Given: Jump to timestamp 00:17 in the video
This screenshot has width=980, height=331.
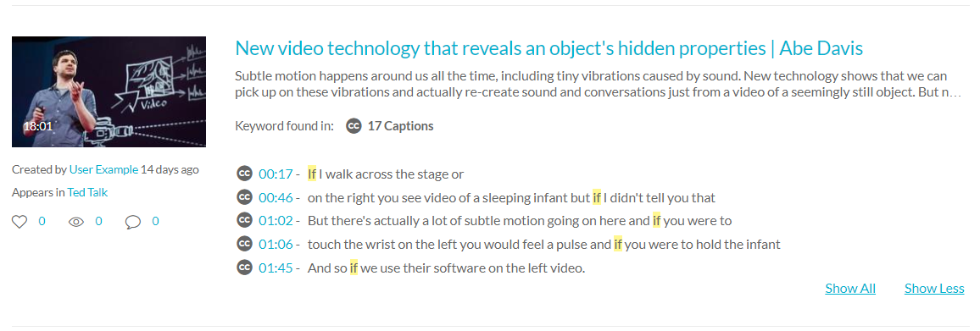Looking at the screenshot, I should click(276, 174).
